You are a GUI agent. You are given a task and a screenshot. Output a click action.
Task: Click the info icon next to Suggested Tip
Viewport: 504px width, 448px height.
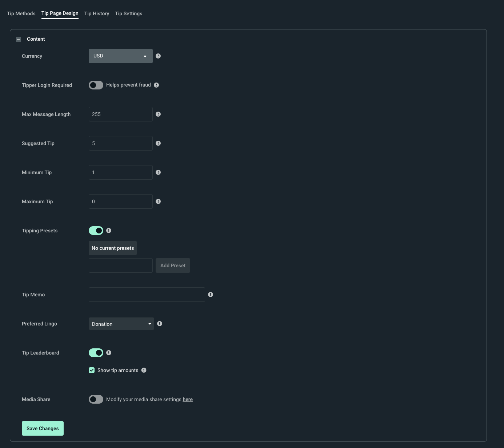coord(158,143)
